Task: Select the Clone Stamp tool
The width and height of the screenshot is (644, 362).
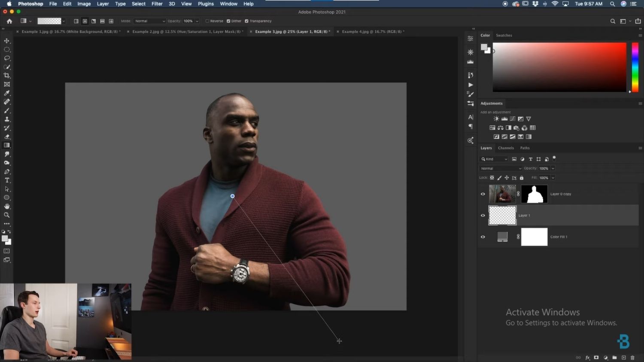Action: 7,119
